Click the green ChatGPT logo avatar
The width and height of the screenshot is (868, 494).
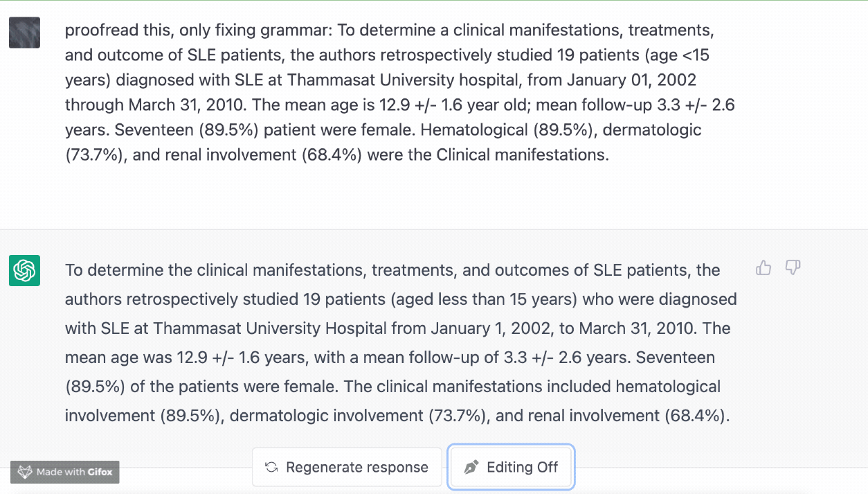pyautogui.click(x=24, y=270)
